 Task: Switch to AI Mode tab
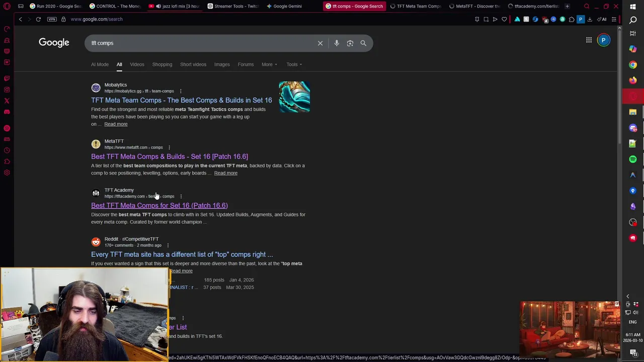click(100, 64)
